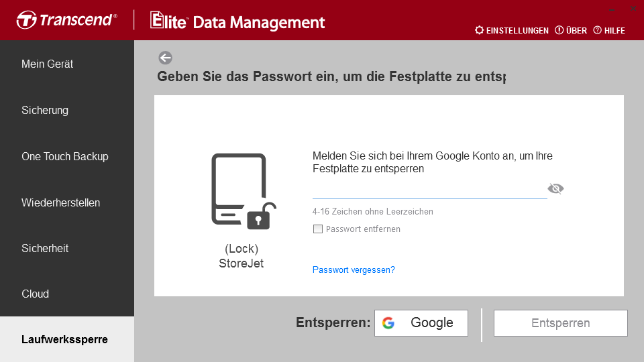Click the Passwort vergessen? link
Screen dimensions: 644x362
coord(354,269)
